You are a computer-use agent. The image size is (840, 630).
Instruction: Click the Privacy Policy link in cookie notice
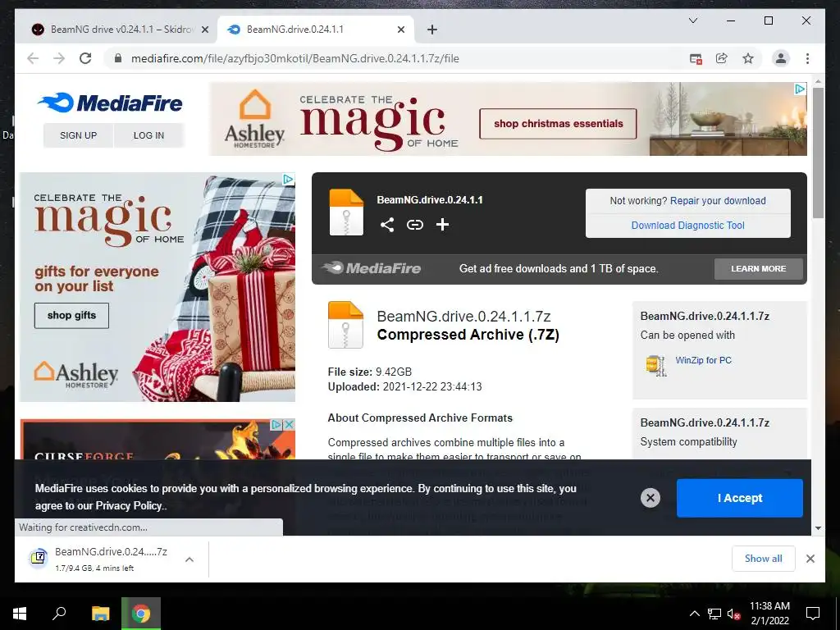[x=129, y=505]
